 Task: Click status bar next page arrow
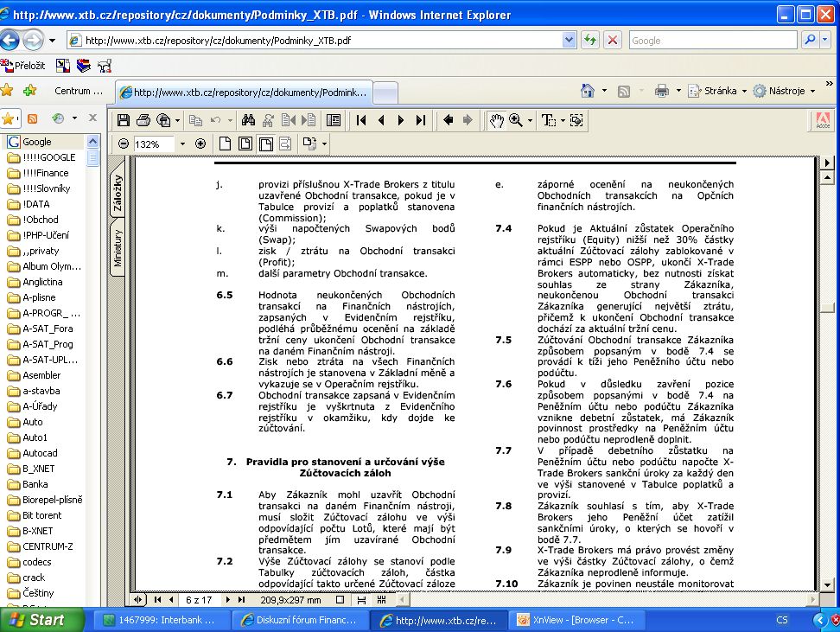227,600
